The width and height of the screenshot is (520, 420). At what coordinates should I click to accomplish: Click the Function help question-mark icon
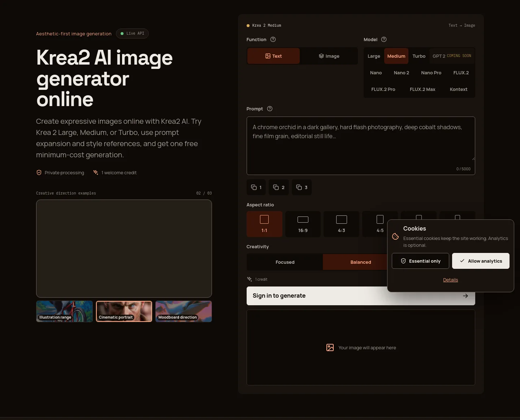[x=273, y=39]
